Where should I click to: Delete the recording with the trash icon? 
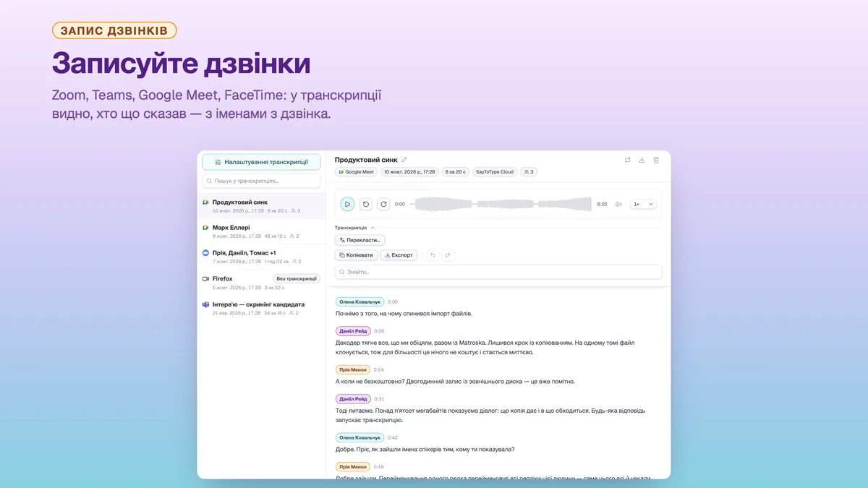(656, 160)
